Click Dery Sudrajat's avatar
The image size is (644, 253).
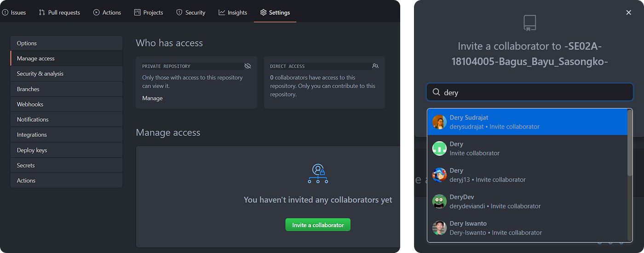coord(439,122)
